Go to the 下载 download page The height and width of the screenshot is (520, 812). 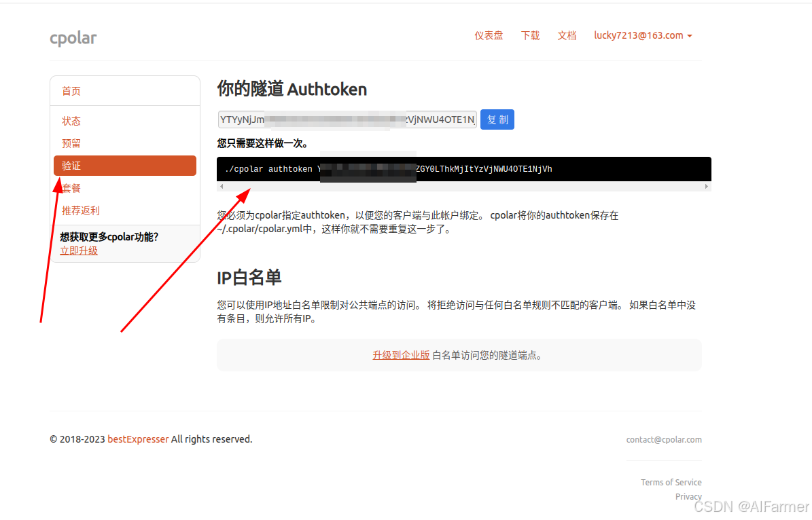pos(530,36)
